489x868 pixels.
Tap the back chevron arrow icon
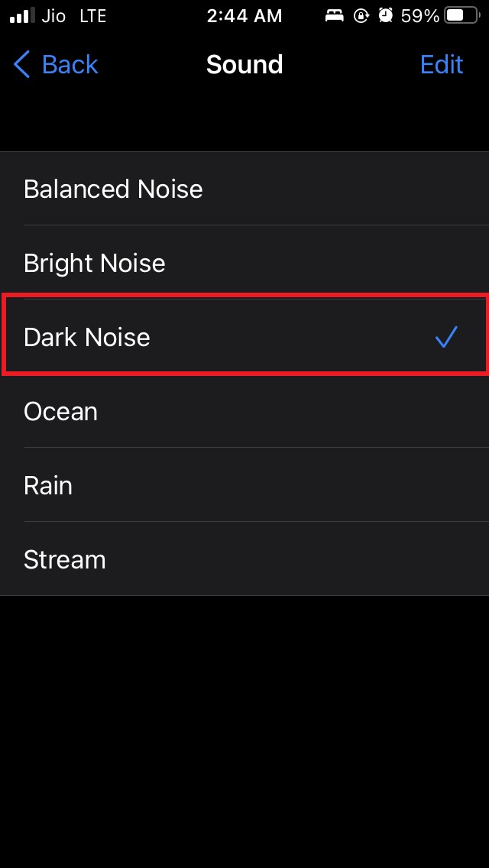21,65
